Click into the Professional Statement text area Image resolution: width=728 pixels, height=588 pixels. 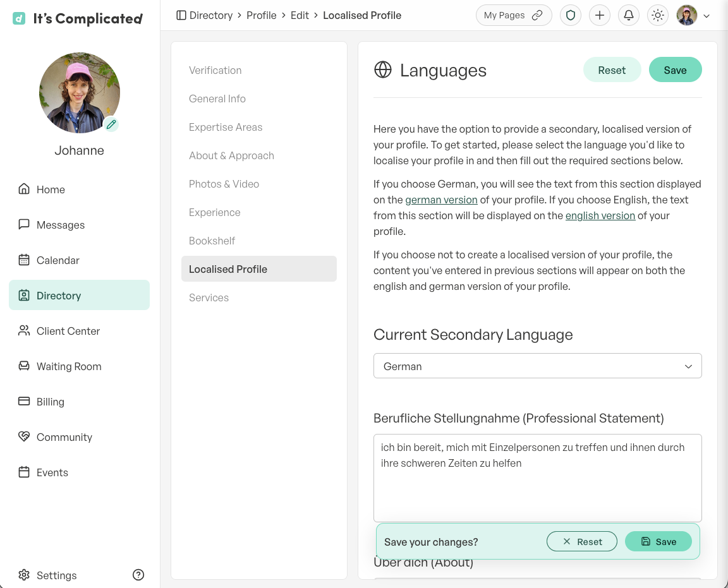pyautogui.click(x=537, y=477)
